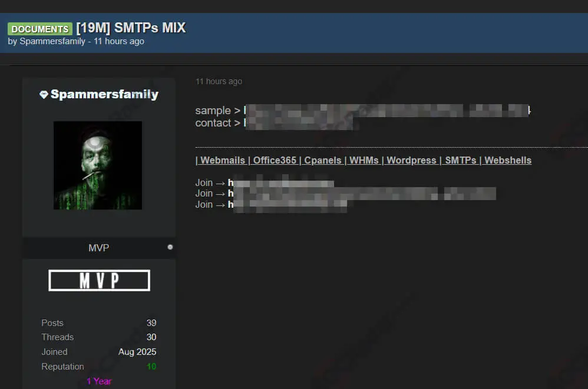Open the Office365 link in signature
The image size is (588, 389).
point(275,160)
